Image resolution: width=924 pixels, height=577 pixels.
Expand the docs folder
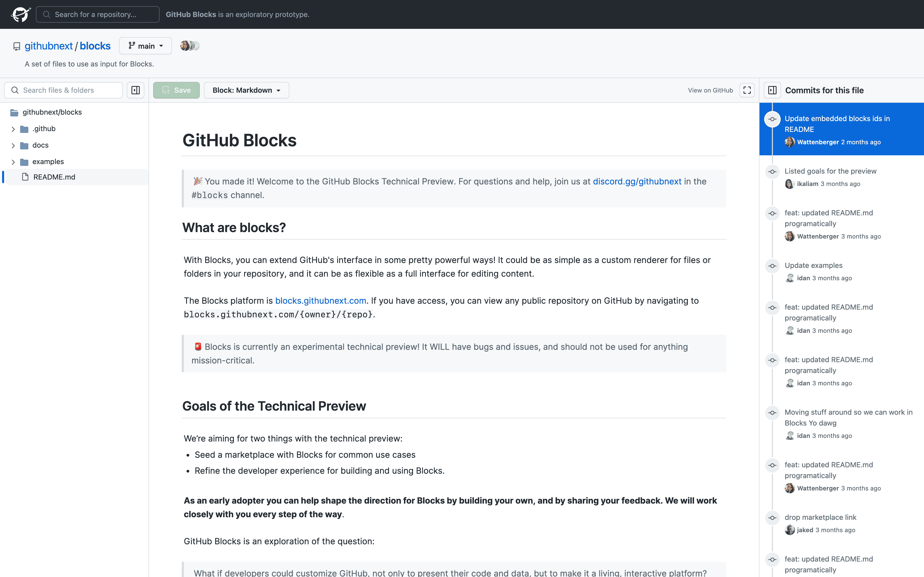13,146
